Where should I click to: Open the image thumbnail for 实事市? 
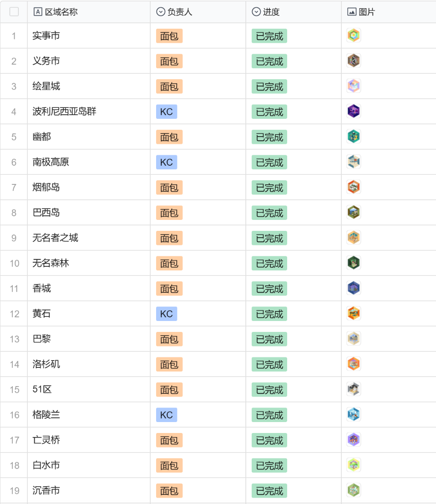coord(354,36)
